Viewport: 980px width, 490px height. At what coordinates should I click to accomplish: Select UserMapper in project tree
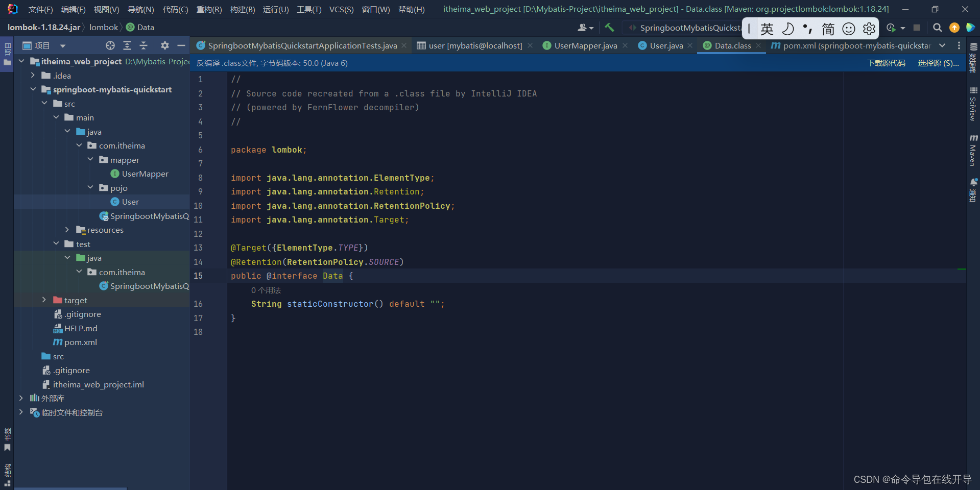click(x=145, y=174)
